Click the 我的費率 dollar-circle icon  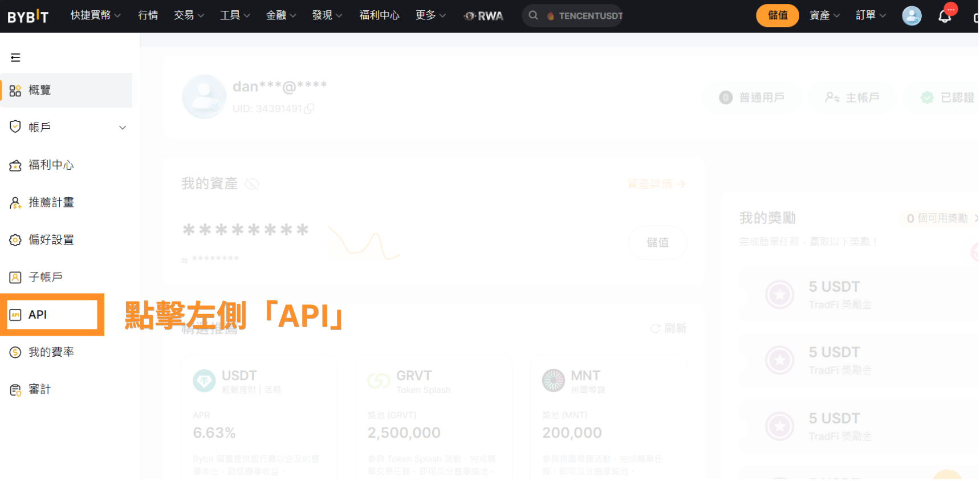pyautogui.click(x=15, y=353)
